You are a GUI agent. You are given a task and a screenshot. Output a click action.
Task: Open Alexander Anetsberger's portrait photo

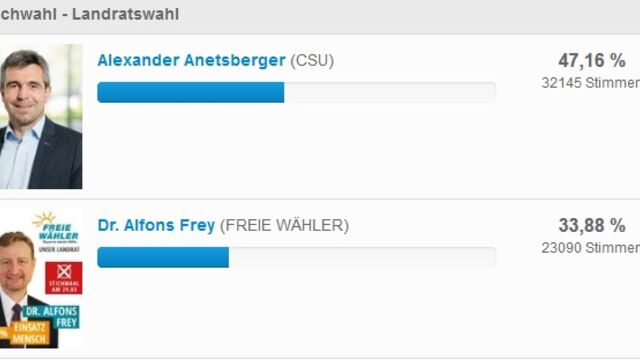click(x=41, y=116)
